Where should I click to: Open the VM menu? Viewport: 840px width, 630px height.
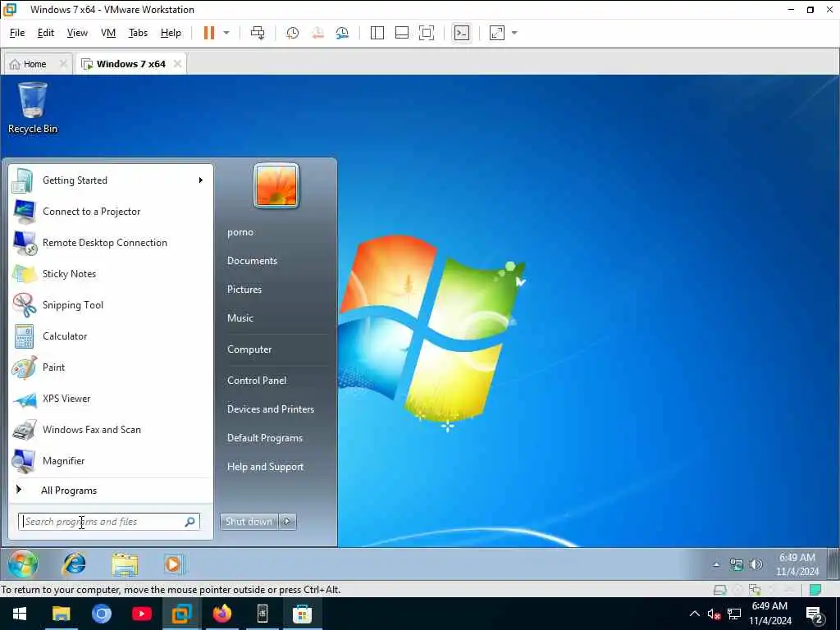click(108, 33)
